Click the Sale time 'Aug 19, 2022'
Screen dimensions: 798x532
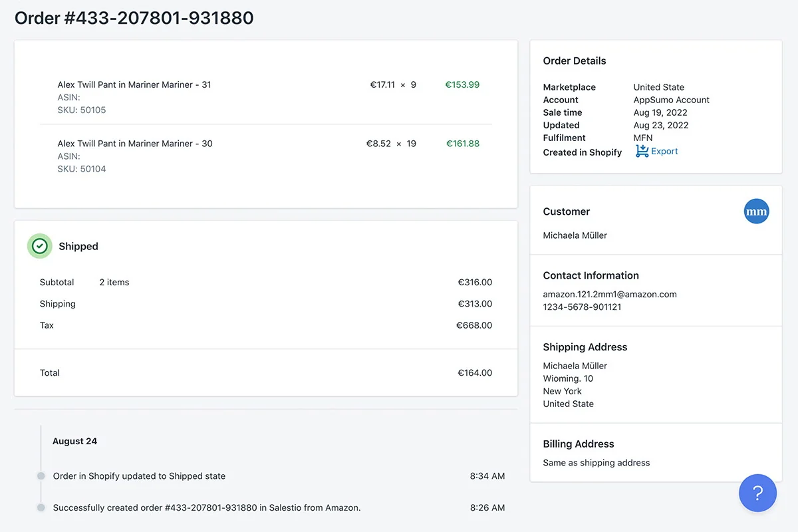[x=660, y=112]
